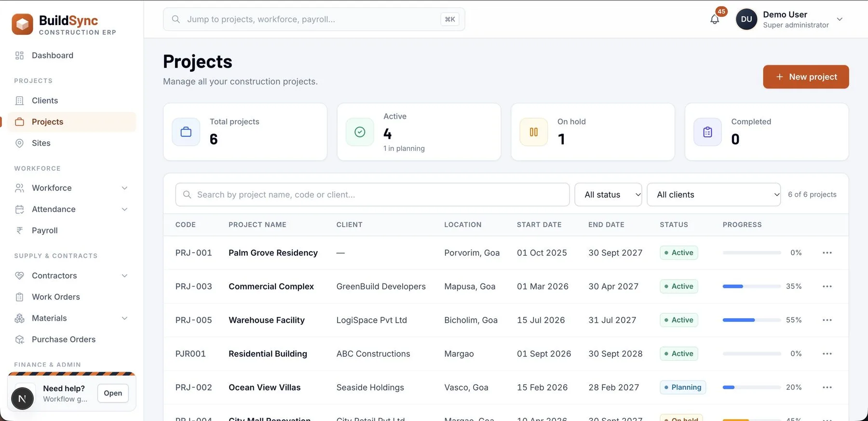Expand the Materials submenu chevron
This screenshot has height=421, width=868.
click(x=124, y=318)
